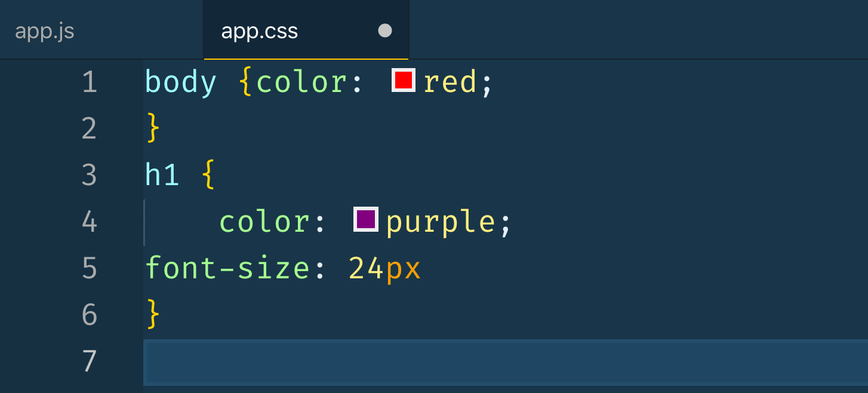Click the font-size property name
The height and width of the screenshot is (393, 868).
click(x=227, y=268)
